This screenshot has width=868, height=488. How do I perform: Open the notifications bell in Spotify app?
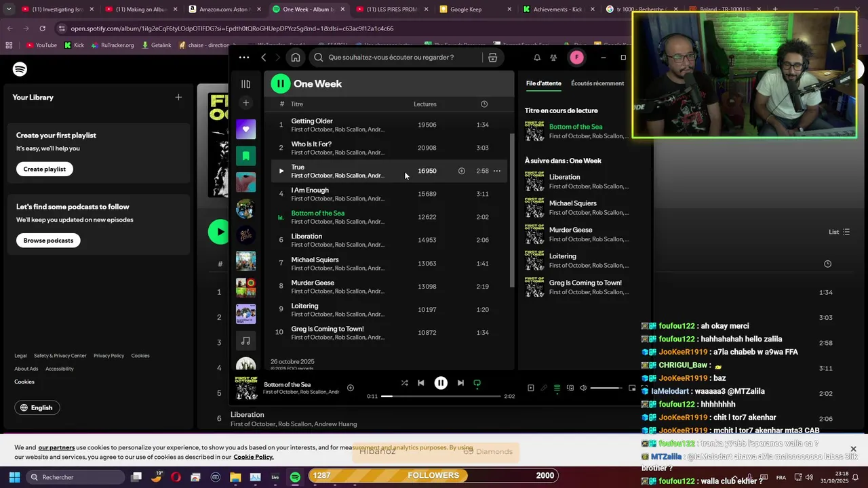[x=537, y=58]
